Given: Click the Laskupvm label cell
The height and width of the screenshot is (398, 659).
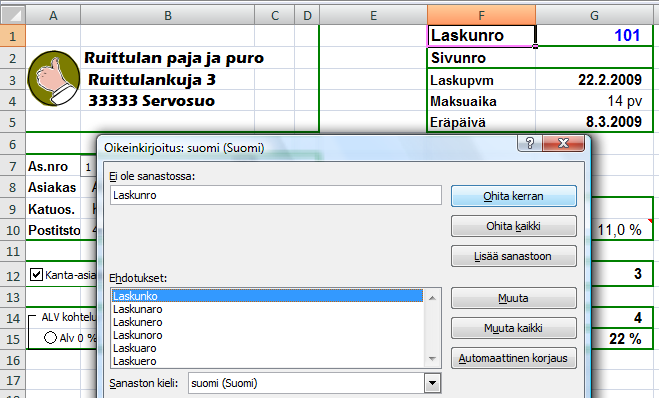Looking at the screenshot, I should pyautogui.click(x=482, y=80).
